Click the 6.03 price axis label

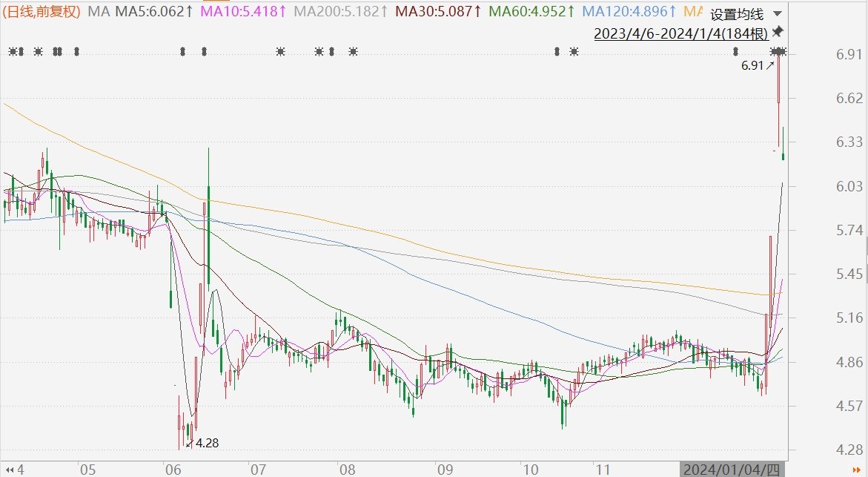point(849,186)
